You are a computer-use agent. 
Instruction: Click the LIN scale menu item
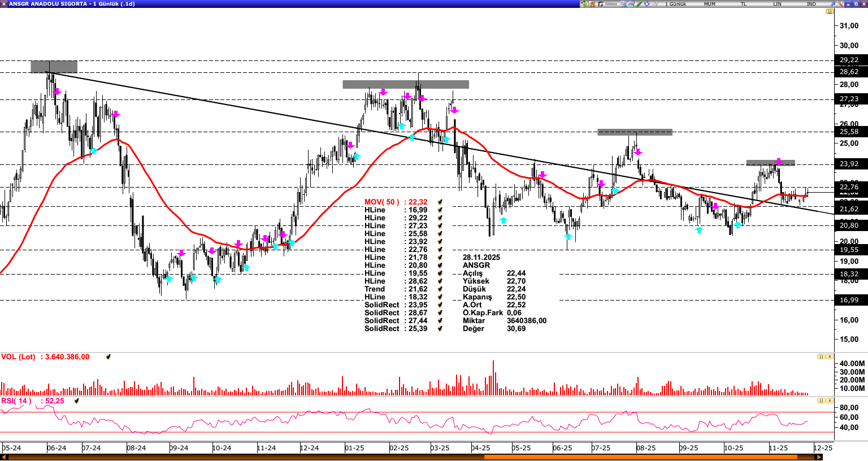click(777, 4)
